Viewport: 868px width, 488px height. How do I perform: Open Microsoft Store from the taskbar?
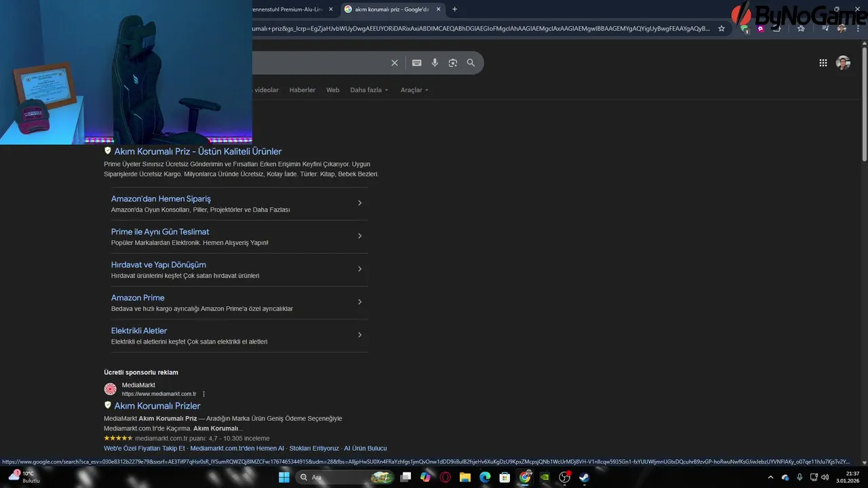(x=505, y=477)
